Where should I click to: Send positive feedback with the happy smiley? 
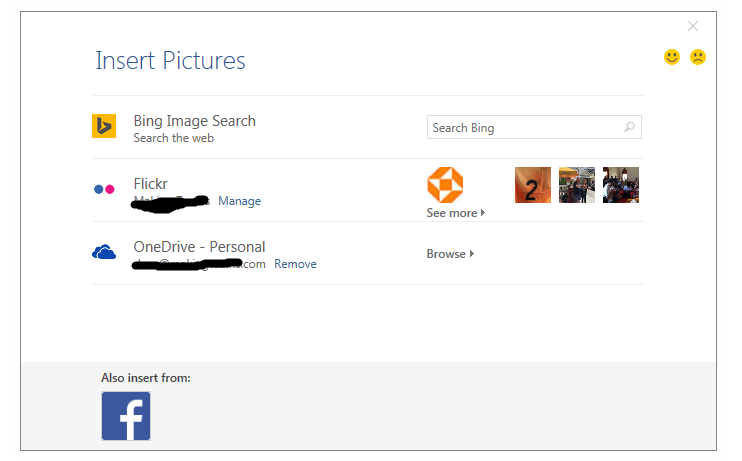click(672, 57)
